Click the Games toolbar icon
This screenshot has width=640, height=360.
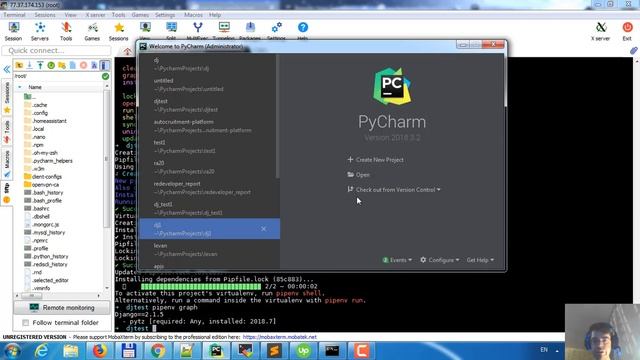click(x=92, y=31)
